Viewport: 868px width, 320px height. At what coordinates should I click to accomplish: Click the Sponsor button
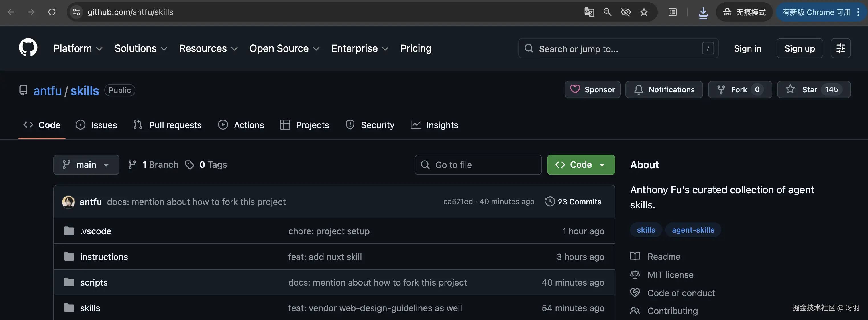click(592, 89)
